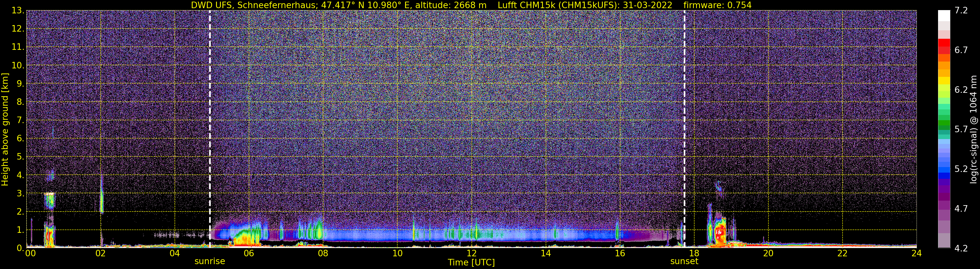The image size is (980, 269).
Task: Click the dashed sunset marker line
Action: pyautogui.click(x=684, y=129)
